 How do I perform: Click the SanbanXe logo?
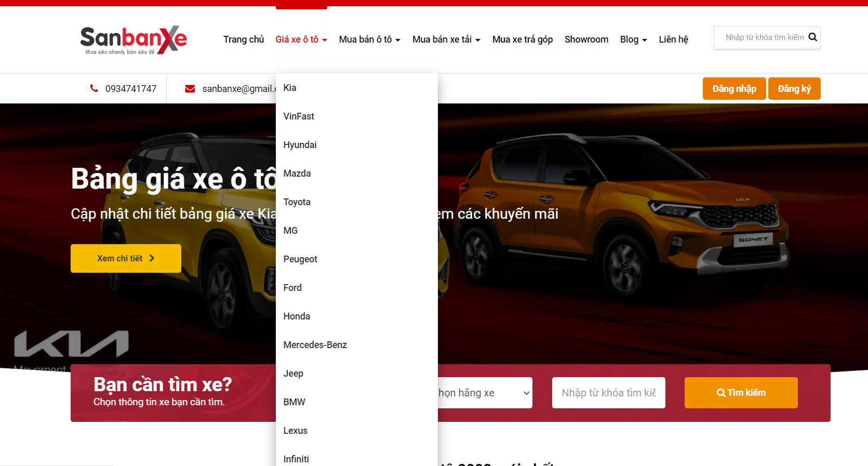click(x=133, y=40)
